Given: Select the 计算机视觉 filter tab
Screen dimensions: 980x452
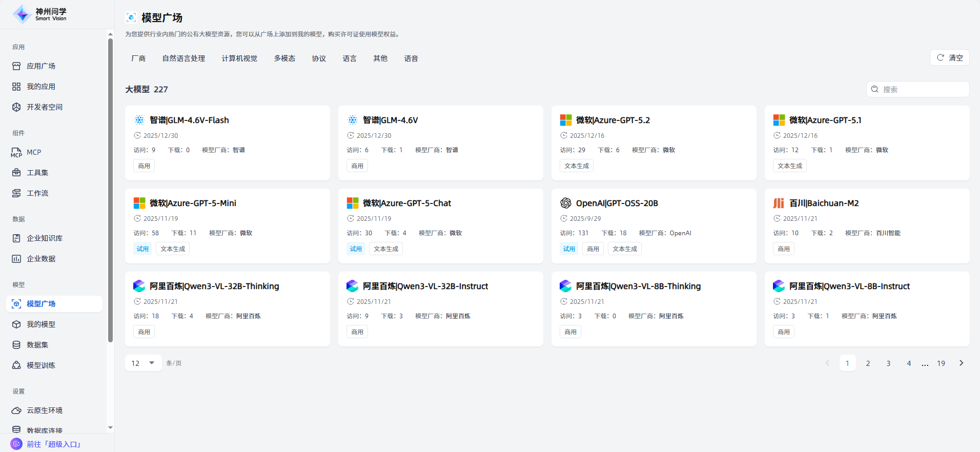Looking at the screenshot, I should point(239,58).
